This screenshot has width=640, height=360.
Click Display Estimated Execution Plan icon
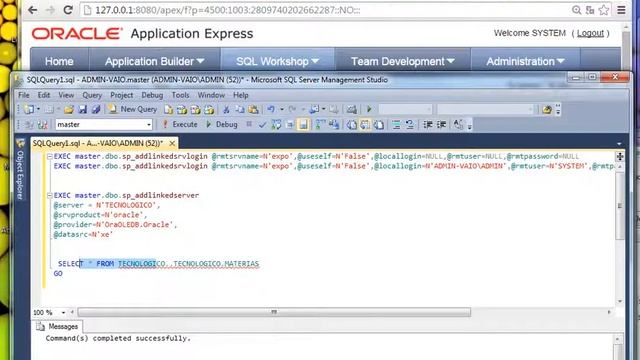pyautogui.click(x=276, y=124)
